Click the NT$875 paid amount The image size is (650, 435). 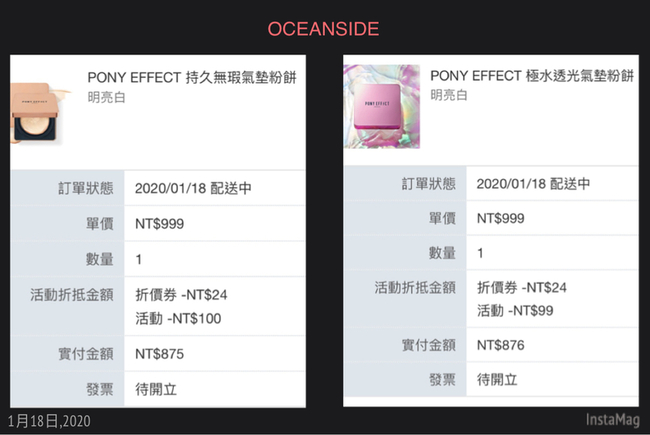click(x=160, y=354)
